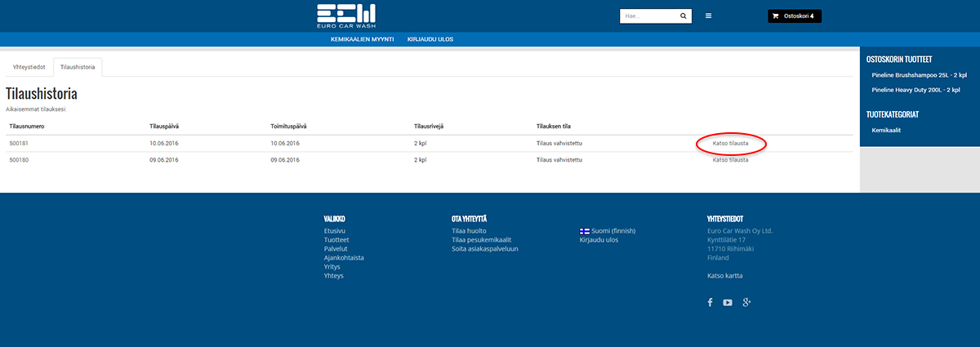The image size is (980, 347).
Task: Open the Ostoskori shopping cart
Action: (794, 16)
